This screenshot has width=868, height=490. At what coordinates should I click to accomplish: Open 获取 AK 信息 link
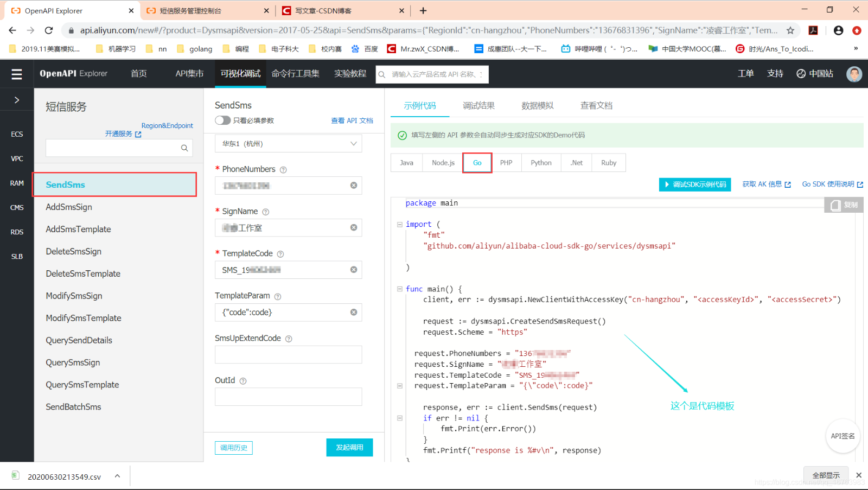pyautogui.click(x=767, y=184)
